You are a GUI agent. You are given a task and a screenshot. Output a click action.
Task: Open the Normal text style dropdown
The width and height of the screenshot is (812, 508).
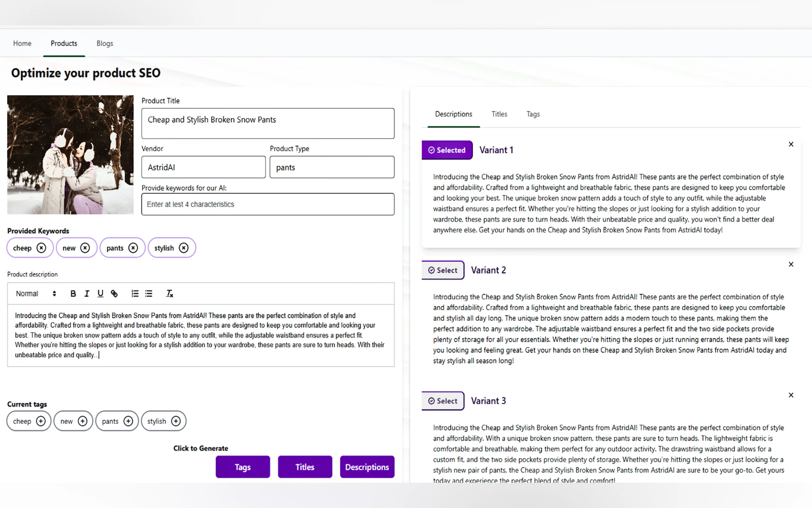35,294
